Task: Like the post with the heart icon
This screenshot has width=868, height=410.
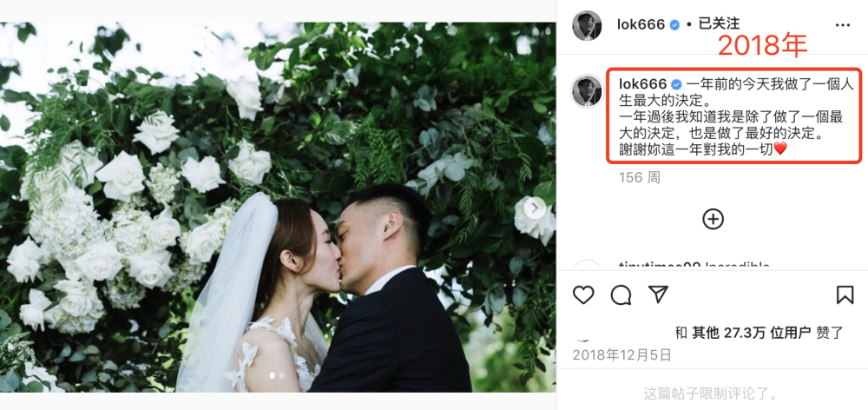Action: (583, 294)
